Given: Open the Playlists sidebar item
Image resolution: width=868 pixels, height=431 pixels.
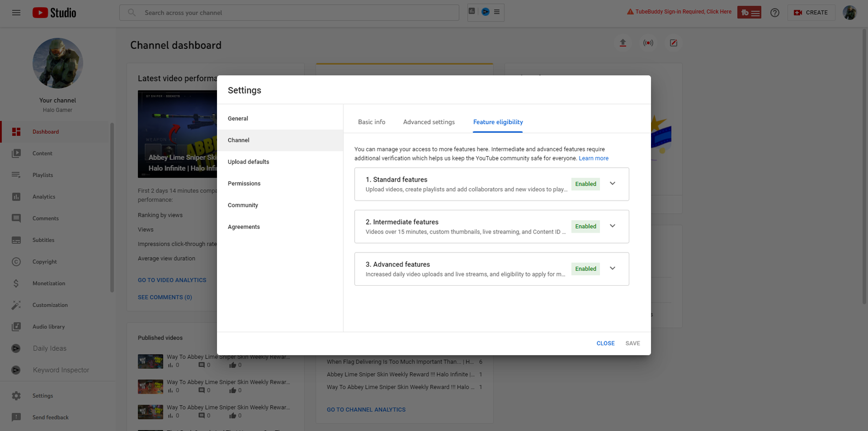Looking at the screenshot, I should (x=54, y=175).
